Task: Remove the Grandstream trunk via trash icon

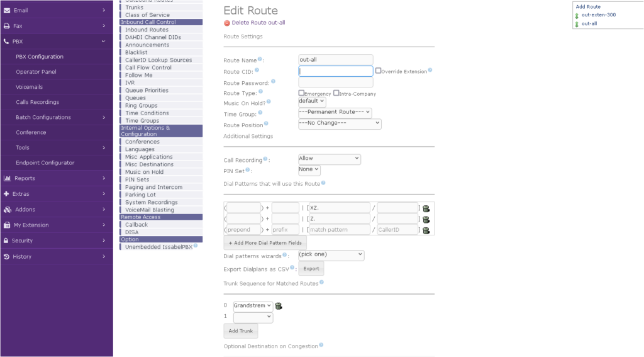Action: click(x=279, y=306)
